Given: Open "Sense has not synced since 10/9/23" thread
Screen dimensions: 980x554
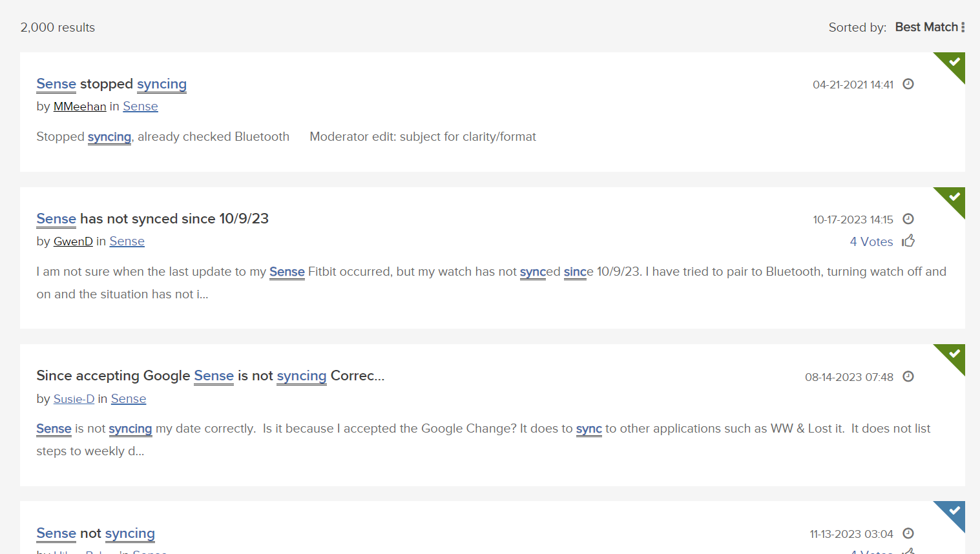Looking at the screenshot, I should pos(152,219).
